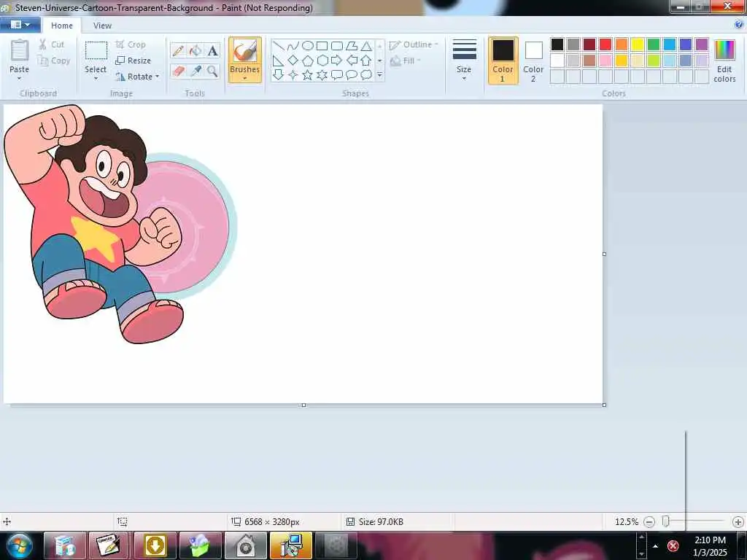Click the canvas right-side resize handle

(x=605, y=254)
